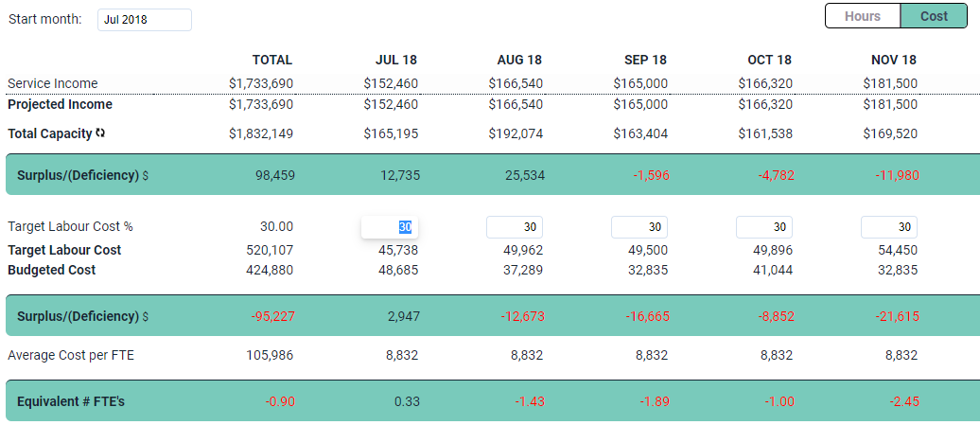This screenshot has width=980, height=425.
Task: Click Aug 18 Equivalent FTE value -1.43
Action: click(x=530, y=401)
